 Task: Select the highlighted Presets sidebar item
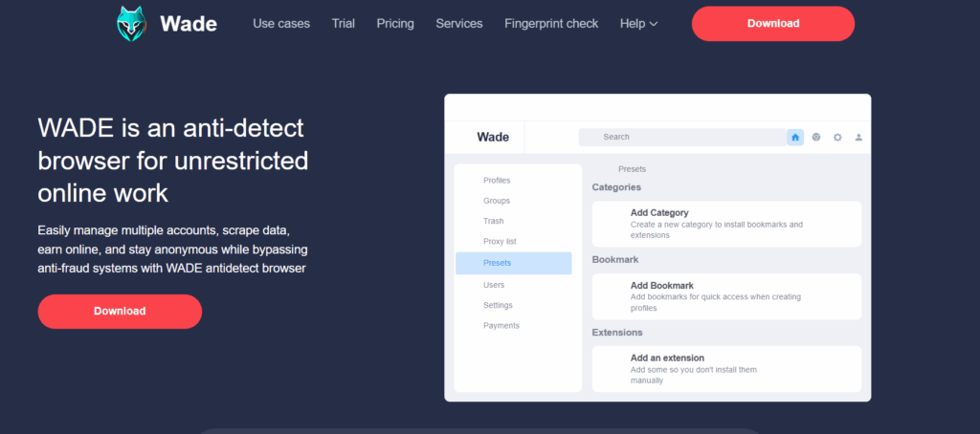513,263
